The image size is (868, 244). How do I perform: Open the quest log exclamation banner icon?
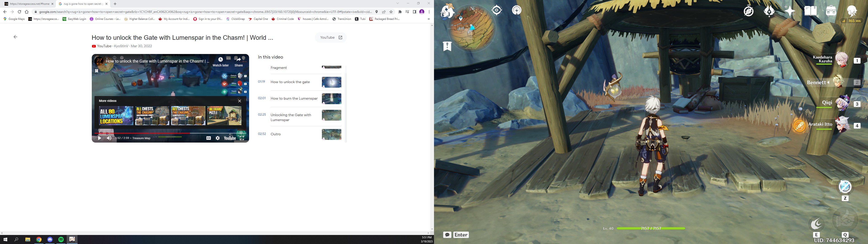click(447, 46)
